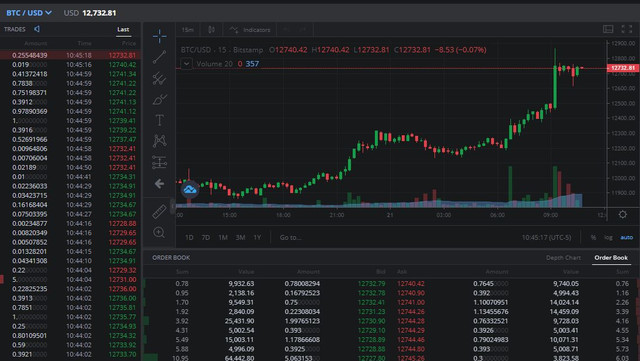
Task: Toggle percent scale on chart
Action: 593,237
